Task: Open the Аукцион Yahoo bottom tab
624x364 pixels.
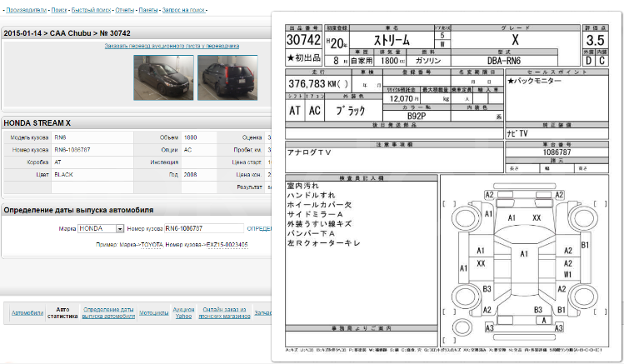Action: [x=183, y=312]
